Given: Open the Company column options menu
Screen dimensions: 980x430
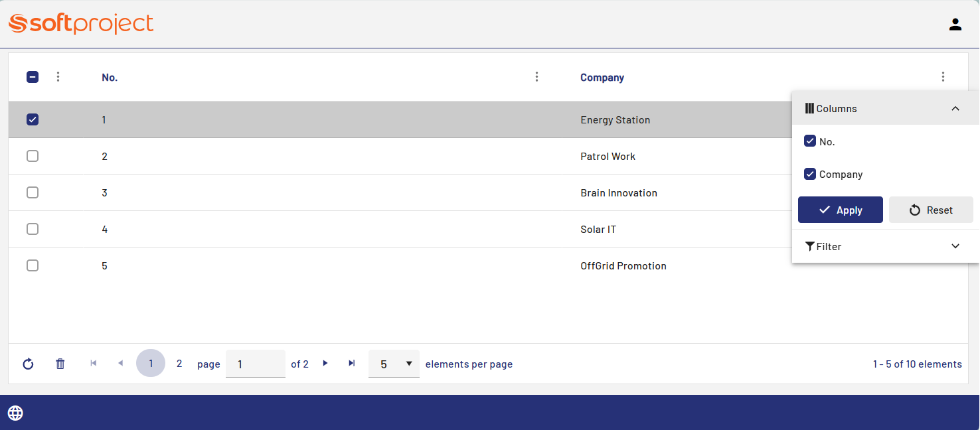Looking at the screenshot, I should point(943,77).
